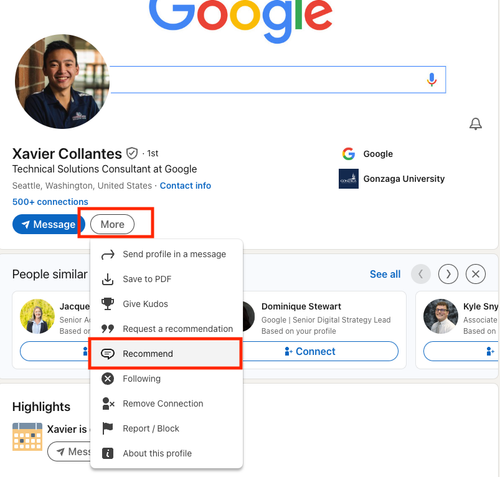
Task: Click the Kyle Sny profile name
Action: 480,306
